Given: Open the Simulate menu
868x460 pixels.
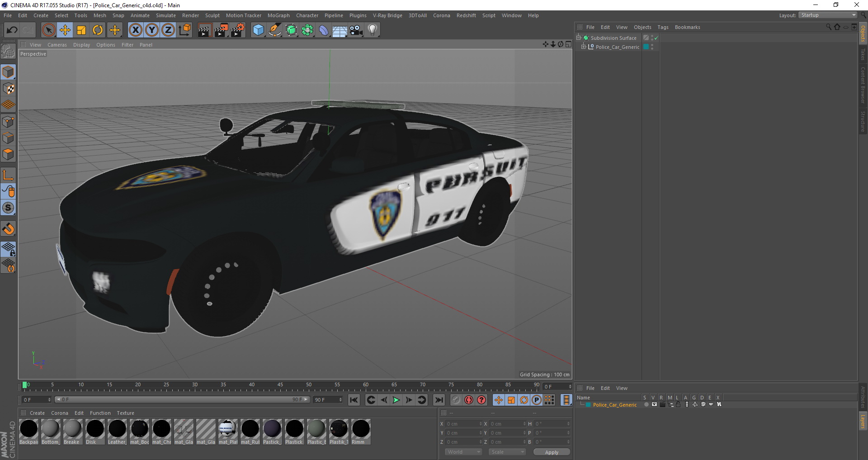Looking at the screenshot, I should click(x=166, y=15).
